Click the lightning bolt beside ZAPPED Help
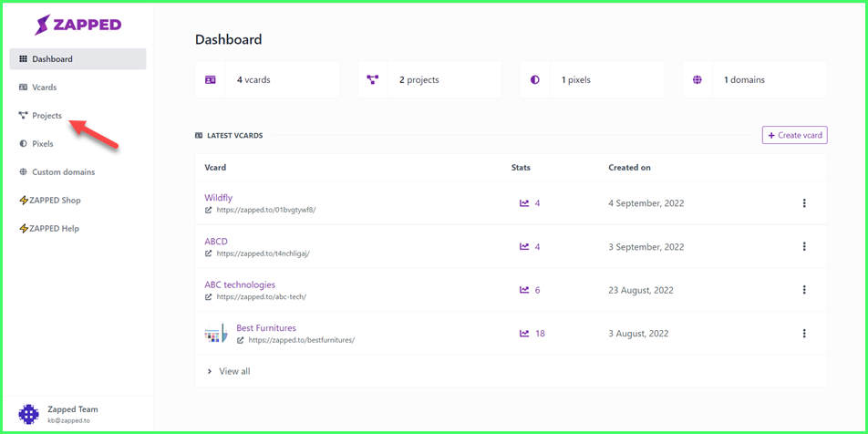868x434 pixels. coord(24,228)
